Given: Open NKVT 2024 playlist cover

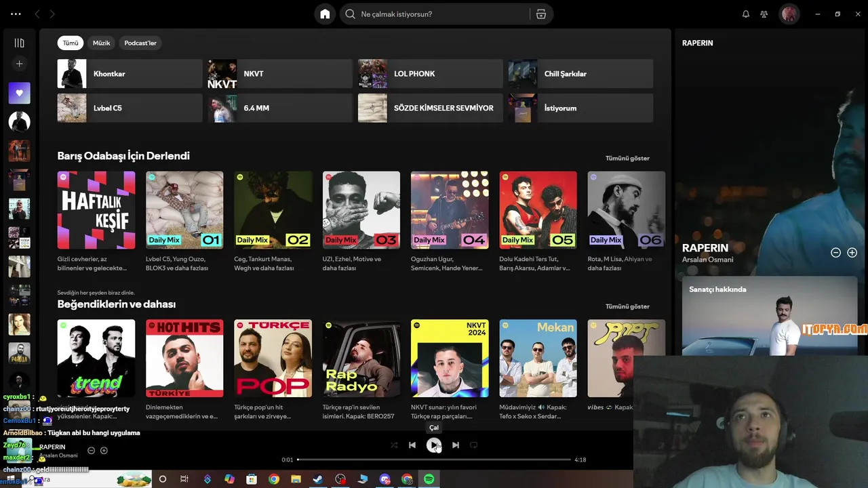Looking at the screenshot, I should pos(450,359).
